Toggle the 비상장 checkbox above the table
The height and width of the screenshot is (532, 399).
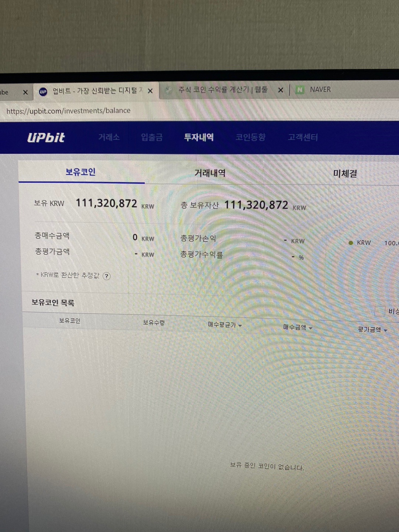pyautogui.click(x=380, y=311)
